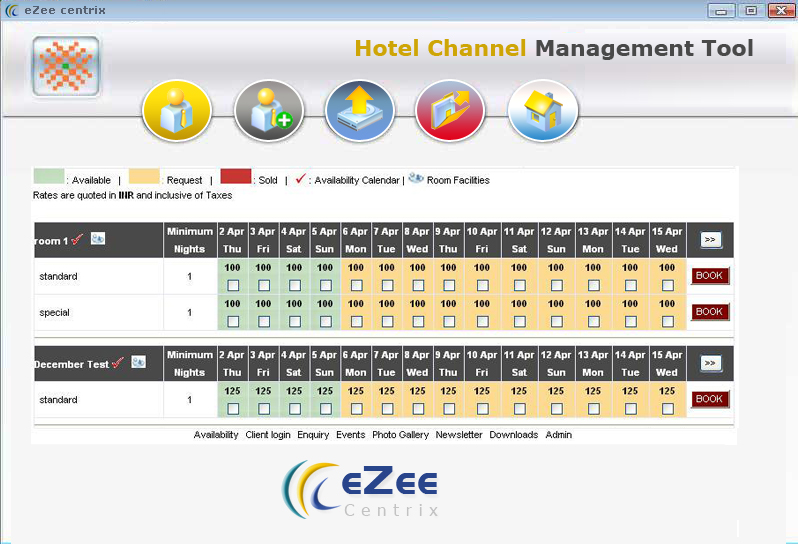
Task: Click room 1 Minimum Nights column header
Action: pyautogui.click(x=190, y=240)
